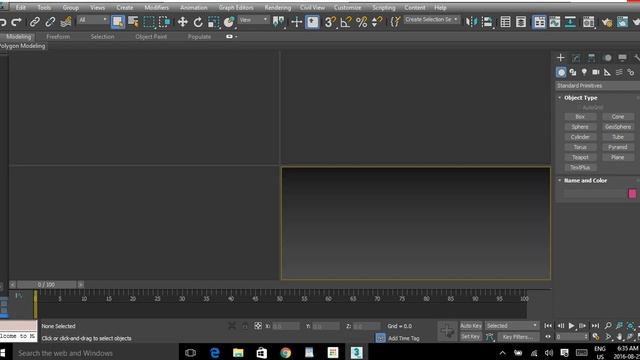Toggle the Percent Snap button
This screenshot has height=360, width=640.
362,22
